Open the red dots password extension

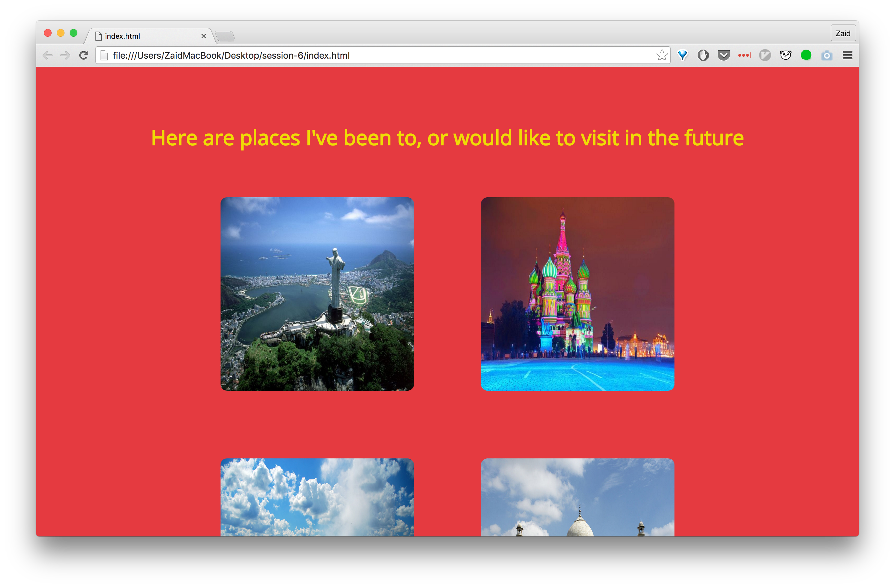(x=744, y=55)
